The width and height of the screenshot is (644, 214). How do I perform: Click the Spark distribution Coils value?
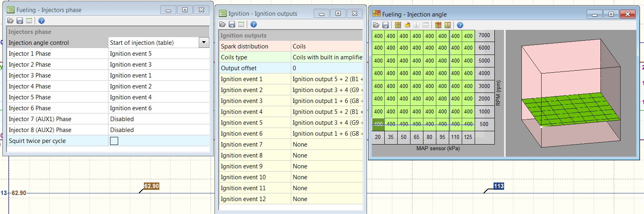(327, 46)
